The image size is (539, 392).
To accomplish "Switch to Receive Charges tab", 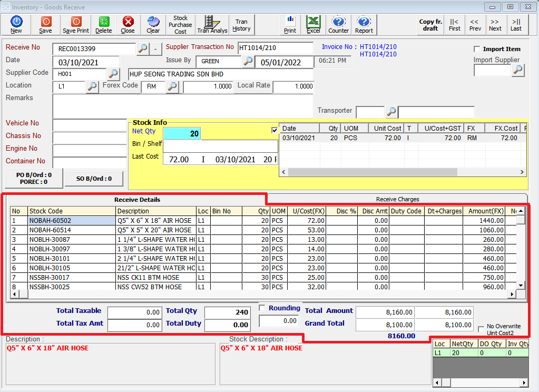I will point(397,199).
